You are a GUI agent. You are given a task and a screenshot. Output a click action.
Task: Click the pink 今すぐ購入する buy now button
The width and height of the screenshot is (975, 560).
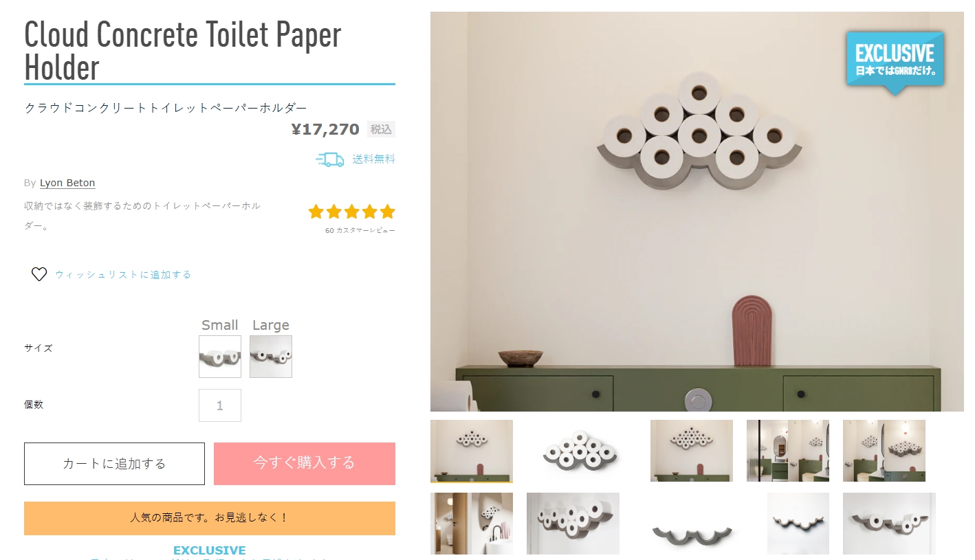(305, 463)
